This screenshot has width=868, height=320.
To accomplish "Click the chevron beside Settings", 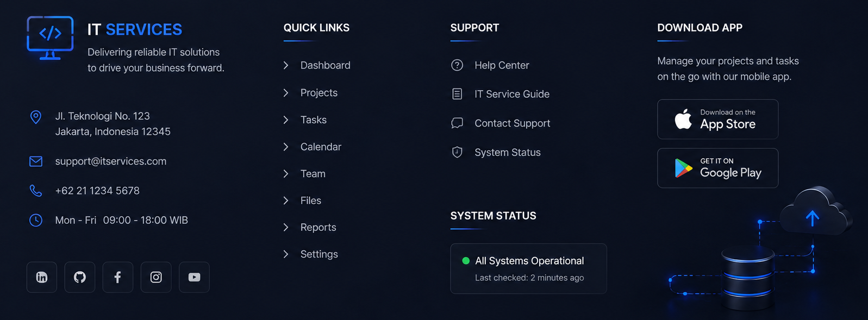I will (286, 254).
